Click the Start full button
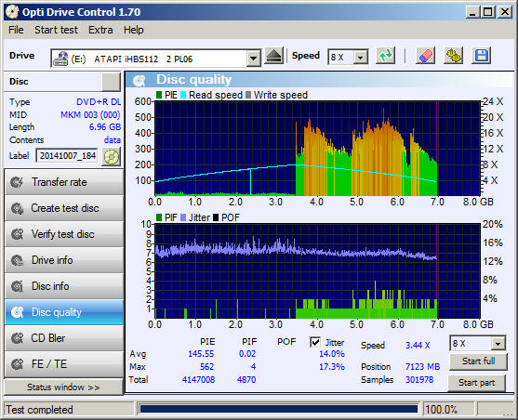The width and height of the screenshot is (518, 420). tap(478, 361)
